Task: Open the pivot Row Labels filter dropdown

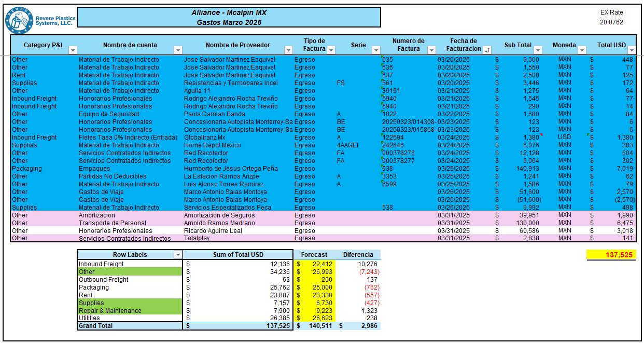Action: tap(178, 255)
